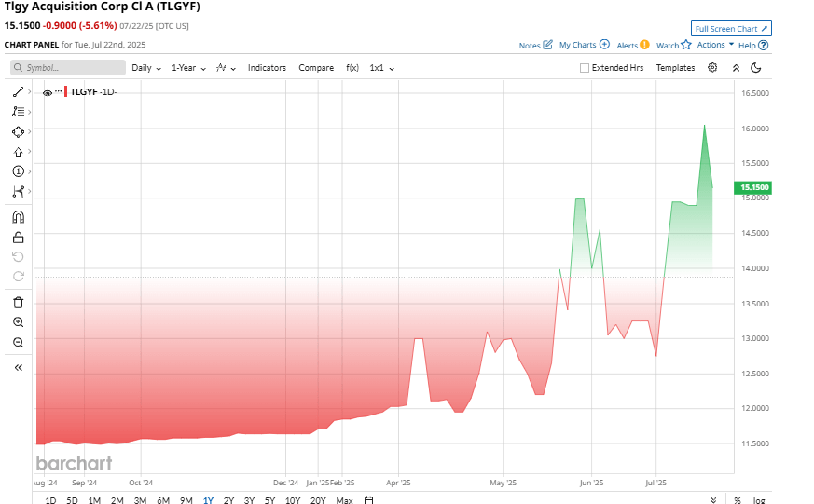The width and height of the screenshot is (814, 504).
Task: Select the 5Y time range
Action: pyautogui.click(x=269, y=500)
